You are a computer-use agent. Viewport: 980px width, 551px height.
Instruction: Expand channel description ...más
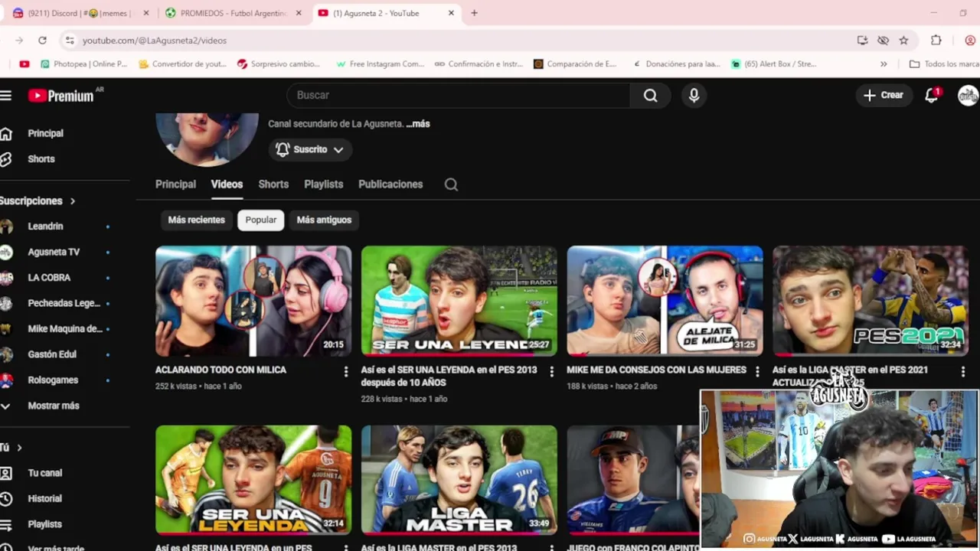[418, 124]
